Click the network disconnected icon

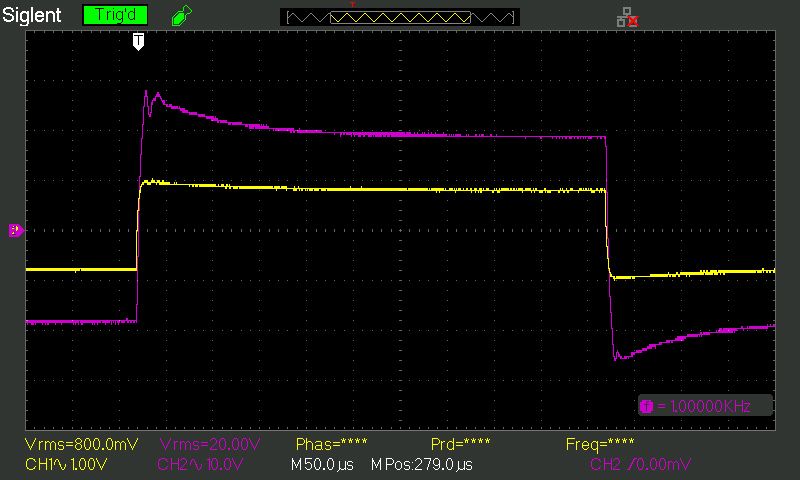point(628,17)
